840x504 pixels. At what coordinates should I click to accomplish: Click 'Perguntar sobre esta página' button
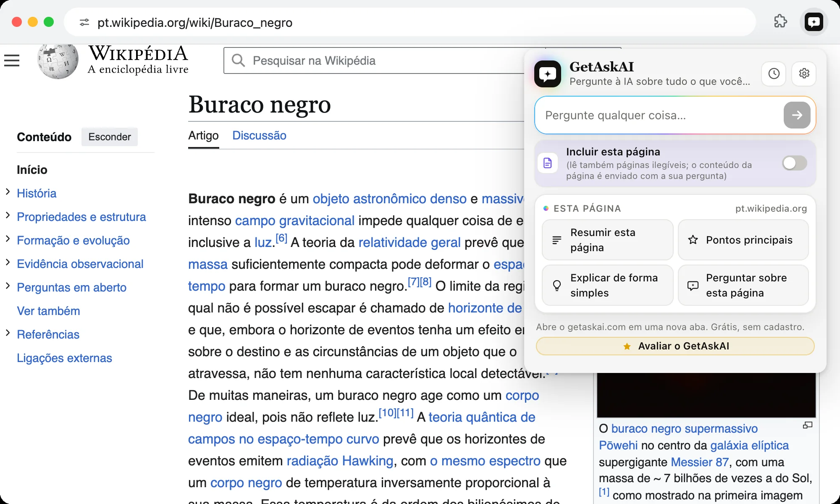tap(743, 285)
